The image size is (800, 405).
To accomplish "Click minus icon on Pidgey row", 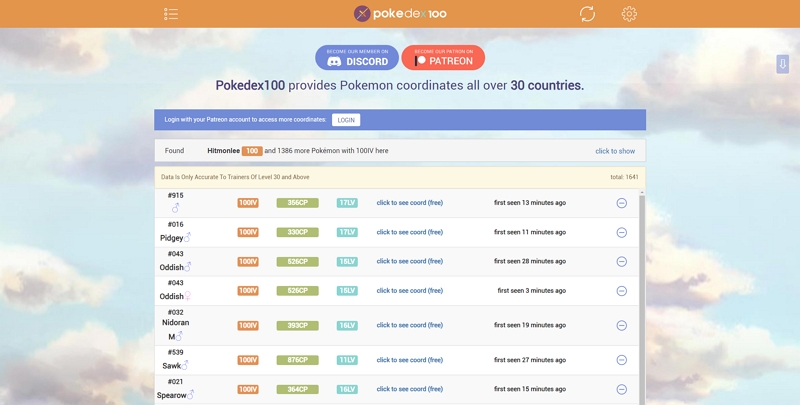I will (x=621, y=232).
